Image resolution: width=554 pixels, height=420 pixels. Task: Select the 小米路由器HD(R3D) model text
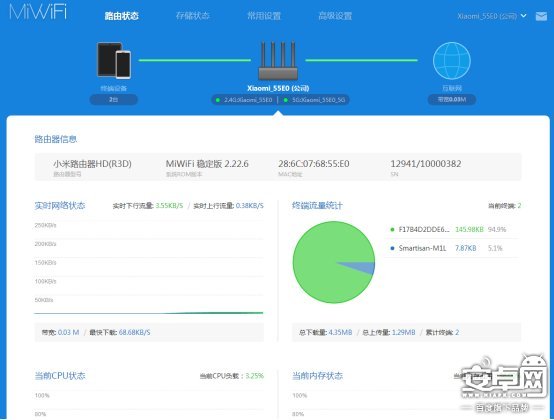(92, 164)
